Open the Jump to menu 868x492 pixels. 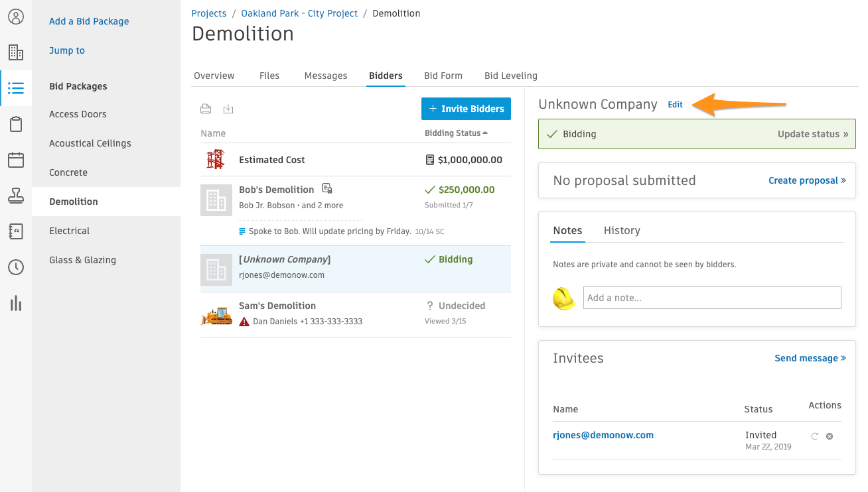click(67, 50)
